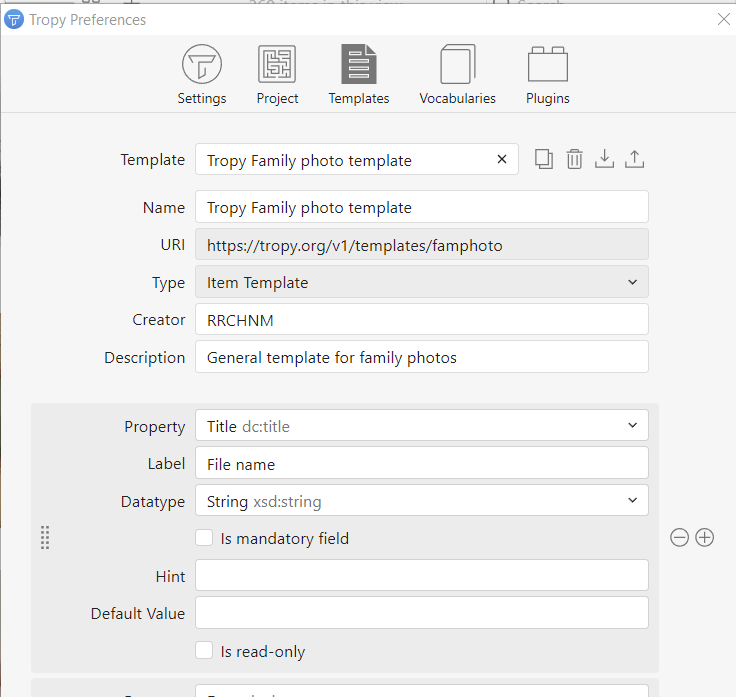
Task: Expand the Datatype dropdown showing xsd:string
Action: (422, 500)
